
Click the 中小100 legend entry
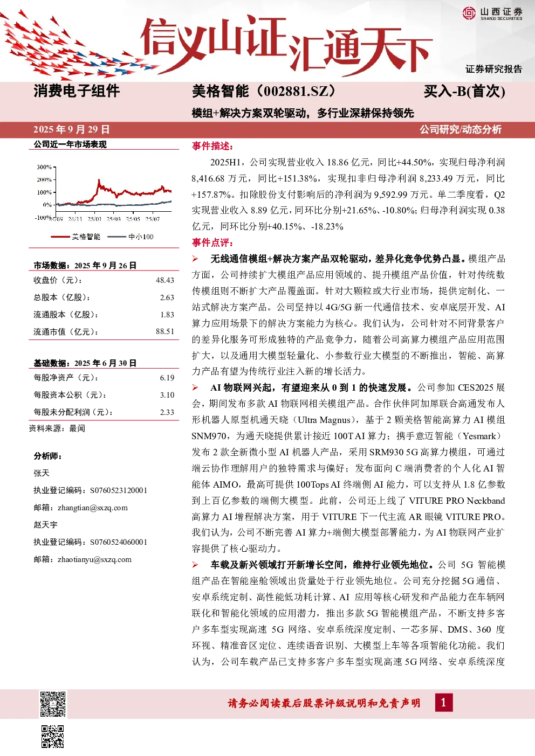coord(131,237)
